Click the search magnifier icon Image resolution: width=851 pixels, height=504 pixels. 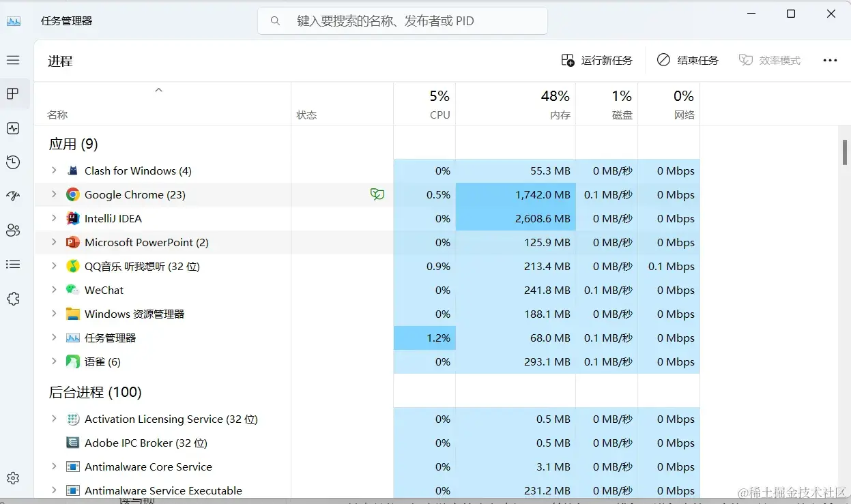(276, 21)
